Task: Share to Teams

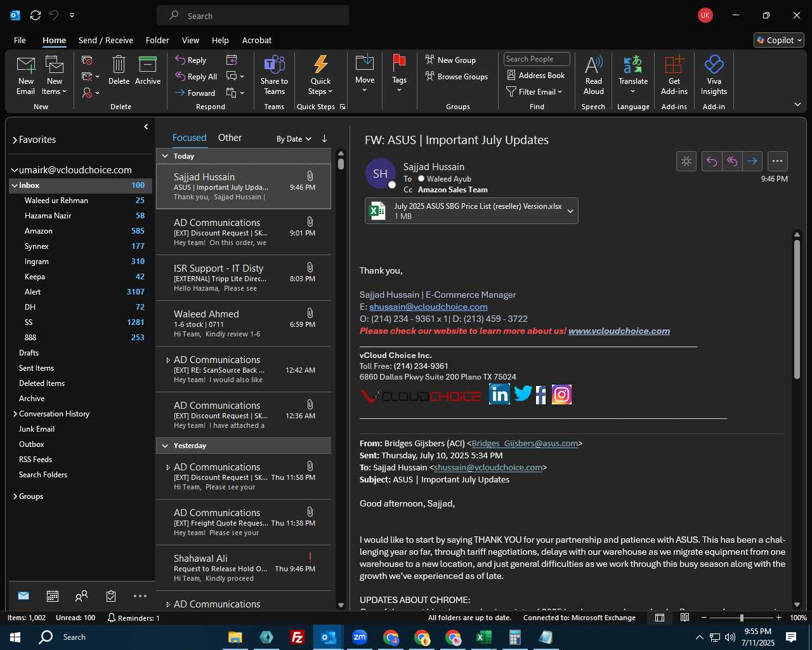Action: point(274,75)
